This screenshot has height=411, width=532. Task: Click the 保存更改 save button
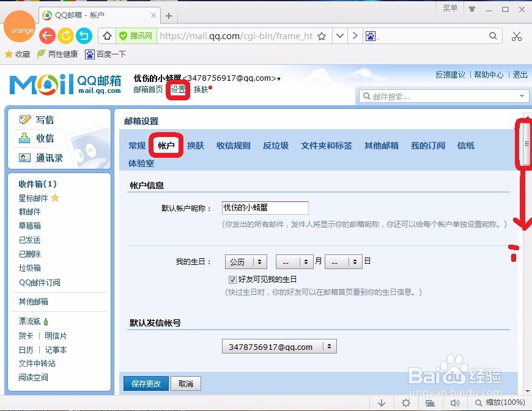[146, 383]
